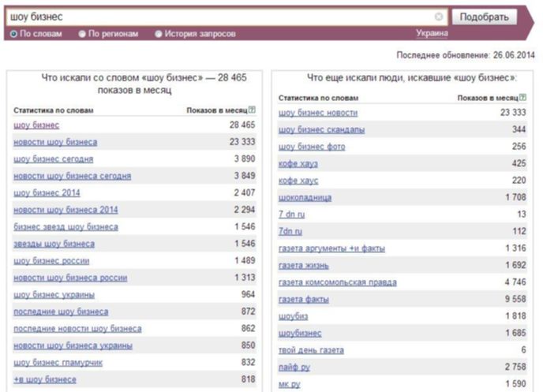543x392 pixels.
Task: Open the шоколадница link
Action: [305, 197]
